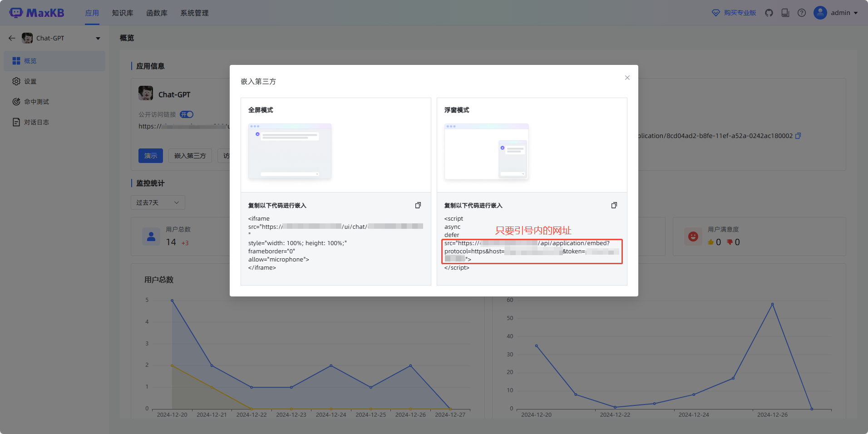This screenshot has height=434, width=868.
Task: Copy the application ID ending in 0002
Action: click(798, 136)
